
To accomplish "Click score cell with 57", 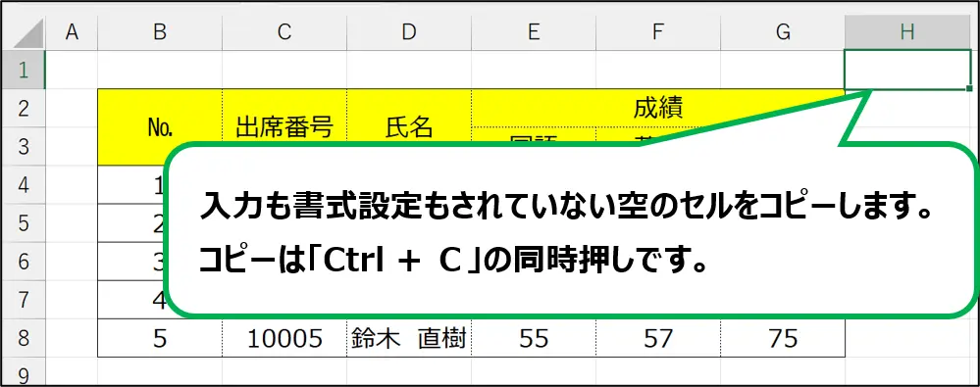I will coord(657,338).
